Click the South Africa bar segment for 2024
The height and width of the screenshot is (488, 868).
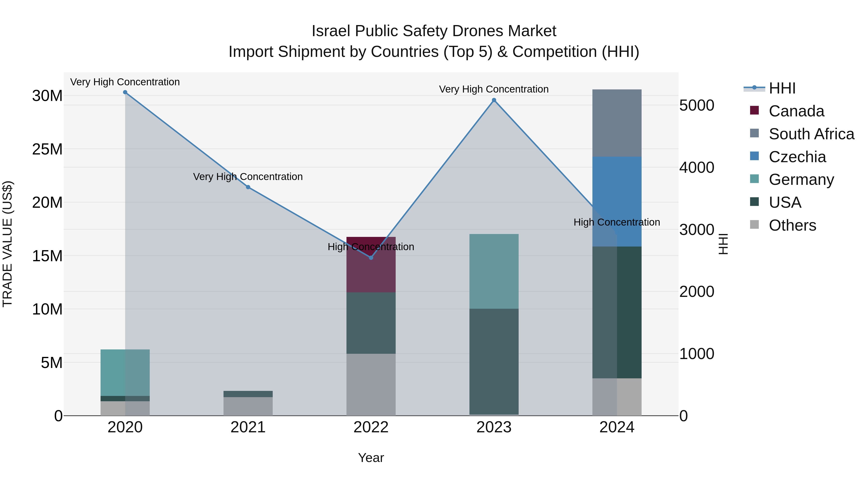coord(617,123)
